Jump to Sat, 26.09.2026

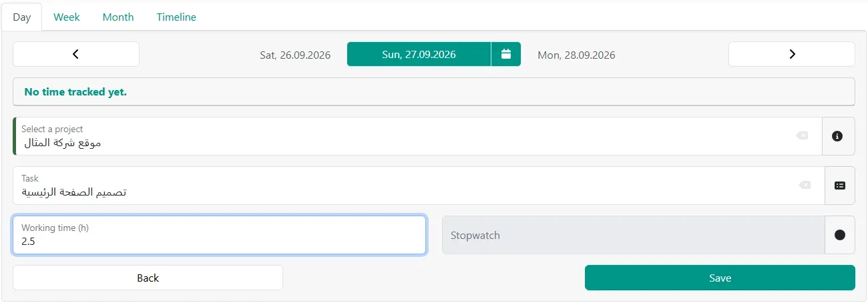click(295, 55)
